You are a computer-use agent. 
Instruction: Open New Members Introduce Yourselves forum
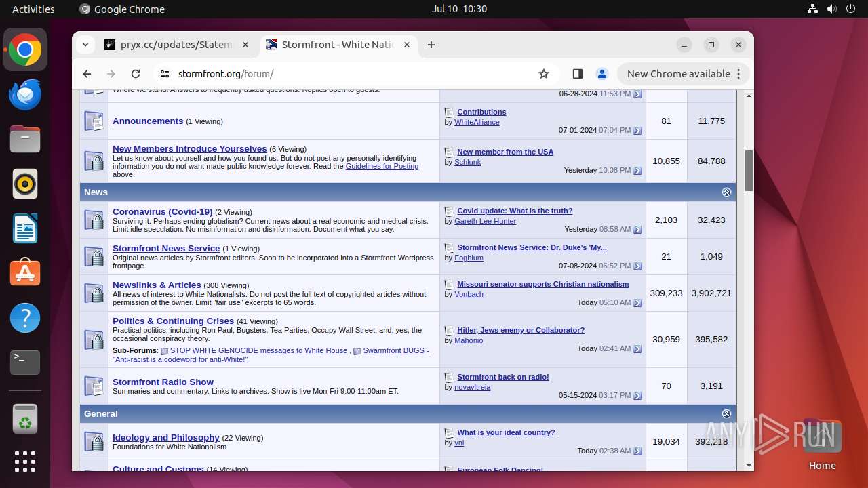(190, 148)
